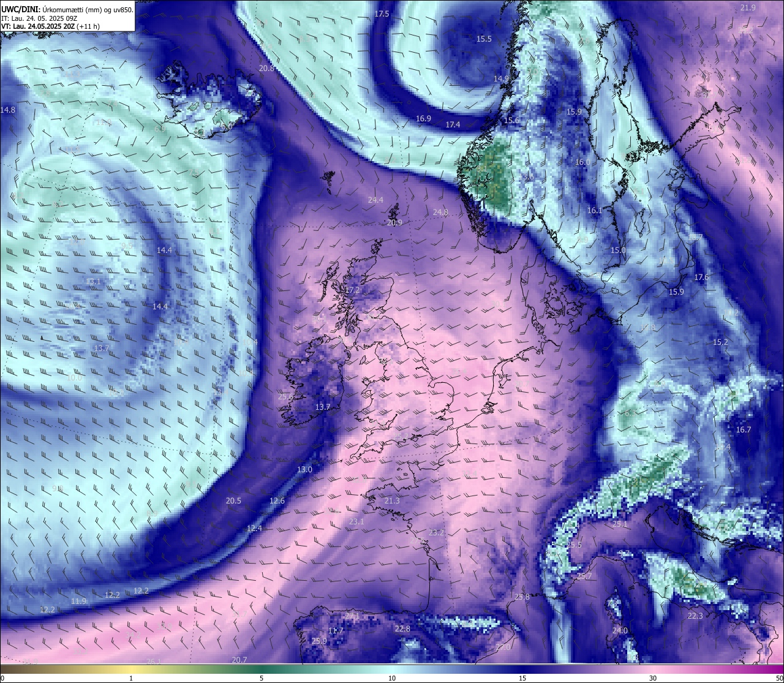Click the 17.6 value label
Screen dimensions: 784x683
click(x=701, y=277)
